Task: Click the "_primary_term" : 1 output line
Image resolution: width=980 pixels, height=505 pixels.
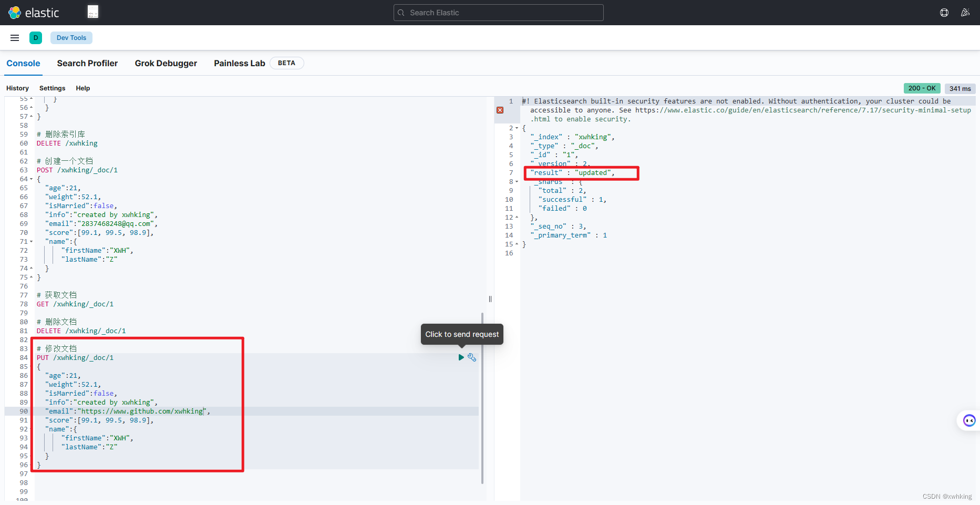Action: click(x=569, y=235)
